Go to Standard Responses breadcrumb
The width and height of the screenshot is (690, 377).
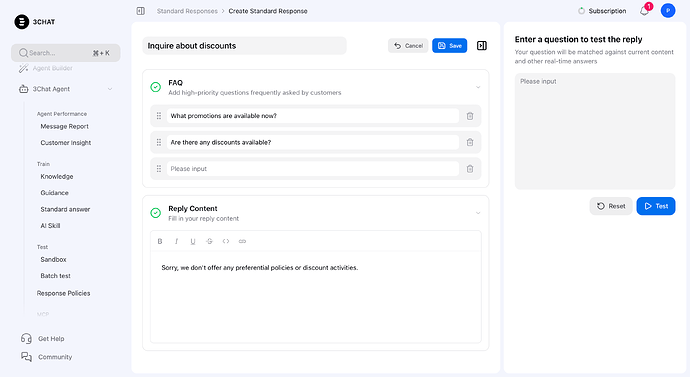coord(187,11)
